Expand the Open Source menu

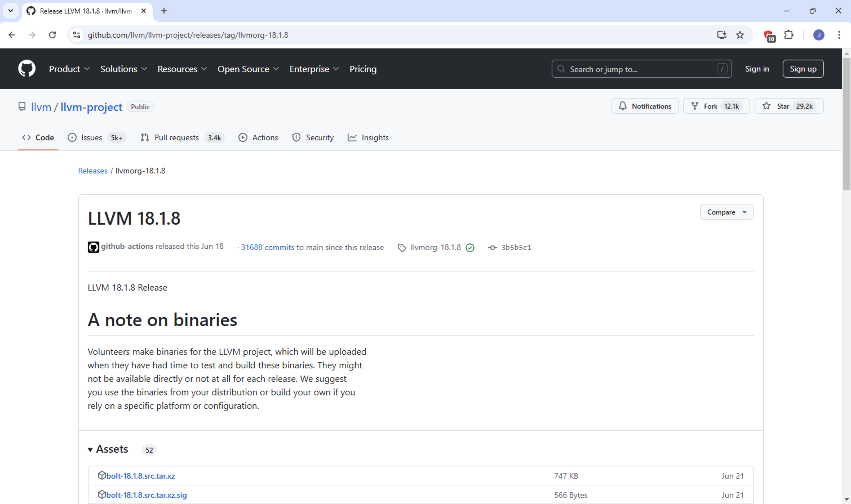[248, 69]
